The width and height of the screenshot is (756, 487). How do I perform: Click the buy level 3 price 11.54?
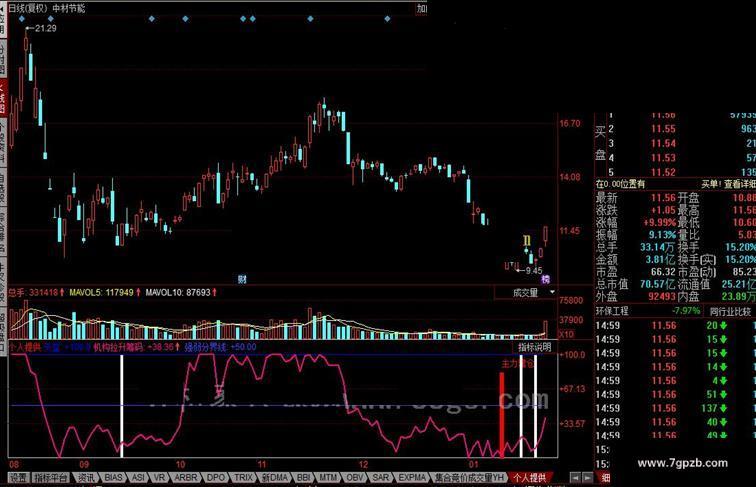[x=663, y=143]
